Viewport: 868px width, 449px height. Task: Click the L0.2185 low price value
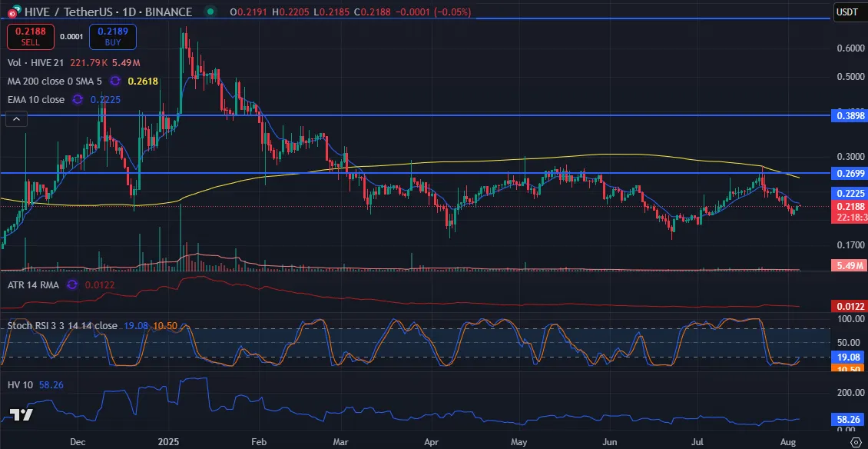(330, 12)
